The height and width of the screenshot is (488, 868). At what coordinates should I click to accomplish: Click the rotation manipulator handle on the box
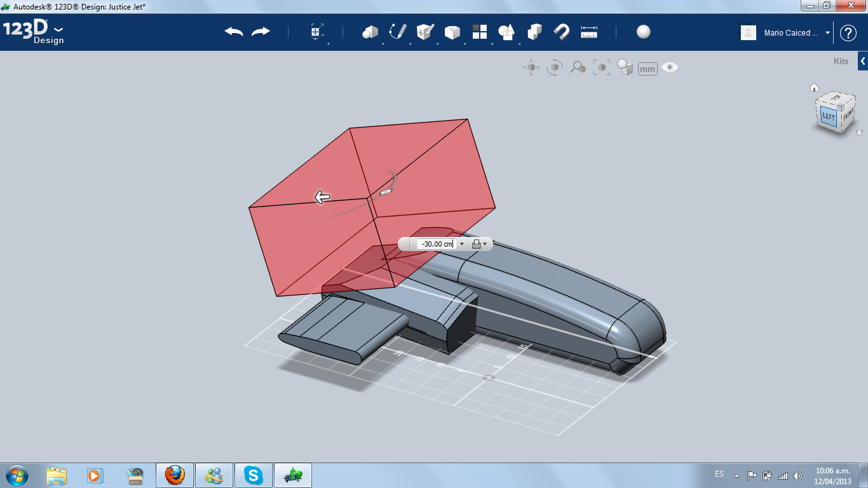click(x=384, y=191)
